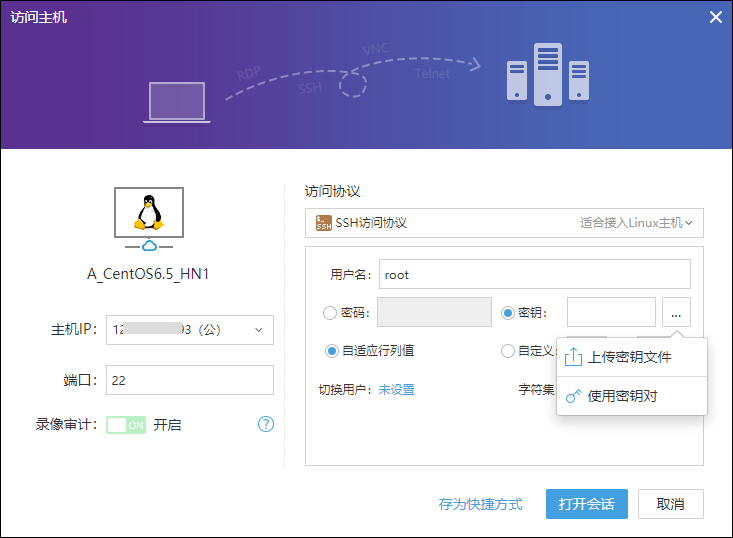Screen dimensions: 733x538
Task: Expand the 主机IP dropdown
Action: coord(258,329)
